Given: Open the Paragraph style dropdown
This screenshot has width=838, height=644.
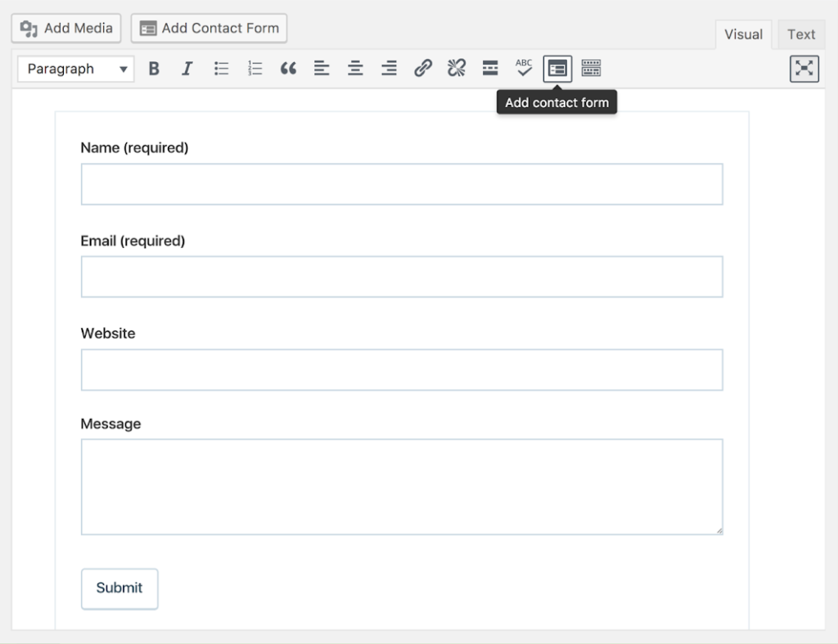Looking at the screenshot, I should coord(74,69).
